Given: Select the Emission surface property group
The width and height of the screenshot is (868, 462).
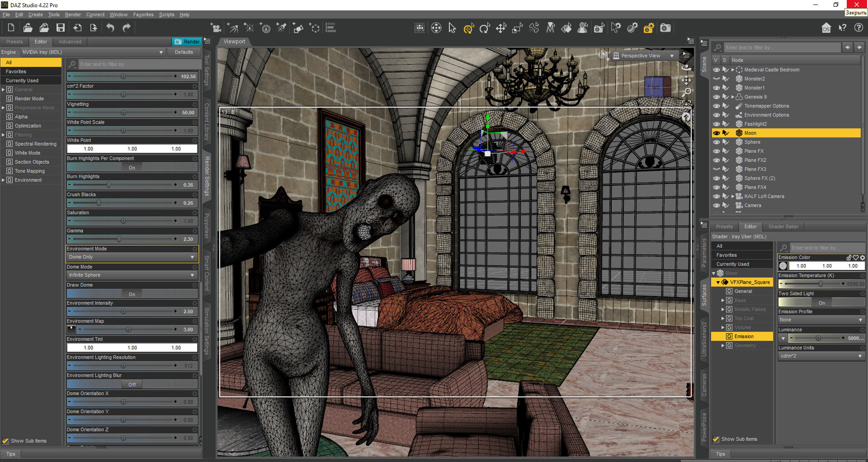Looking at the screenshot, I should [744, 336].
